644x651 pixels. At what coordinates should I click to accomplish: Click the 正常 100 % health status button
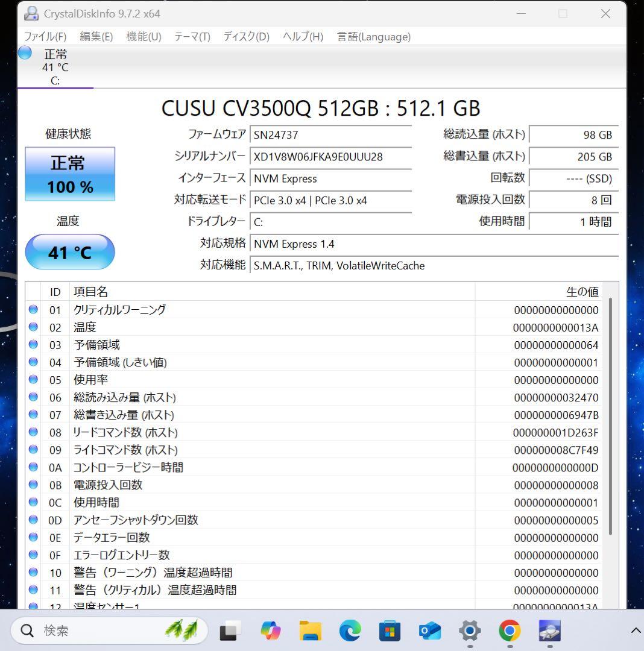(x=70, y=174)
